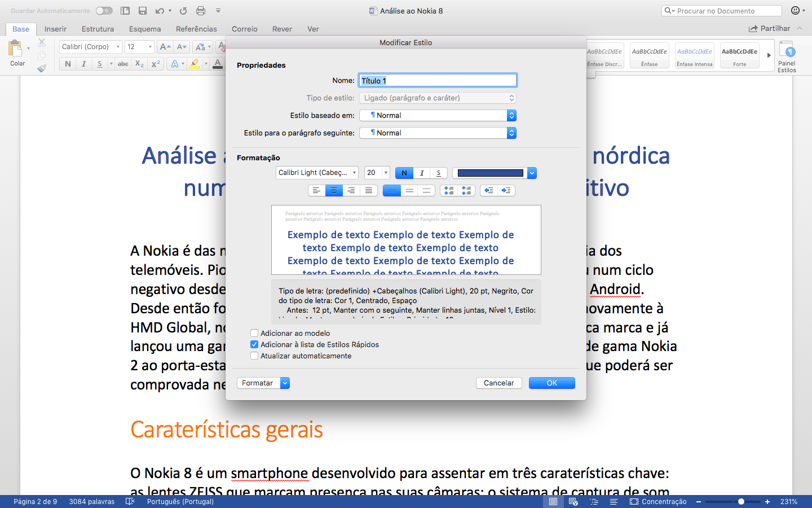Increase font size in ribbon
812x508 pixels.
click(x=165, y=47)
